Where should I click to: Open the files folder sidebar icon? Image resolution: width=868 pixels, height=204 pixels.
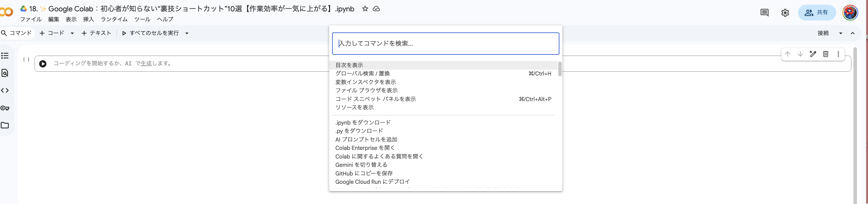coord(5,125)
